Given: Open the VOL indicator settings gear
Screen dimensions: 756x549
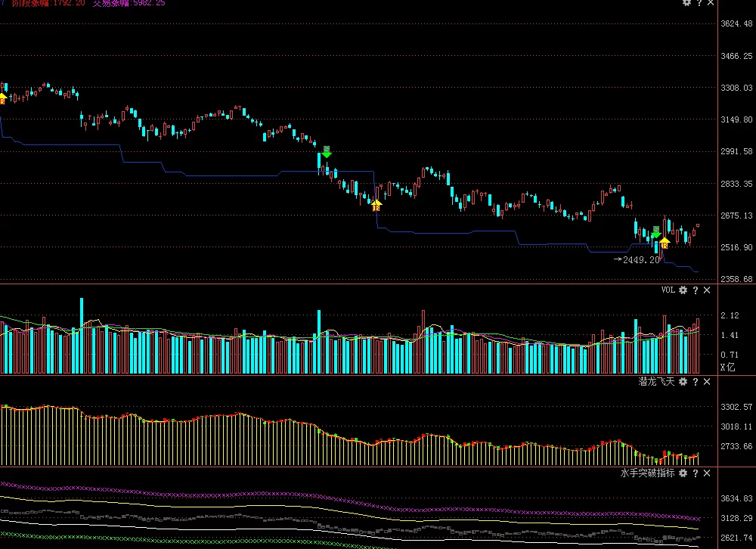Looking at the screenshot, I should click(x=683, y=290).
